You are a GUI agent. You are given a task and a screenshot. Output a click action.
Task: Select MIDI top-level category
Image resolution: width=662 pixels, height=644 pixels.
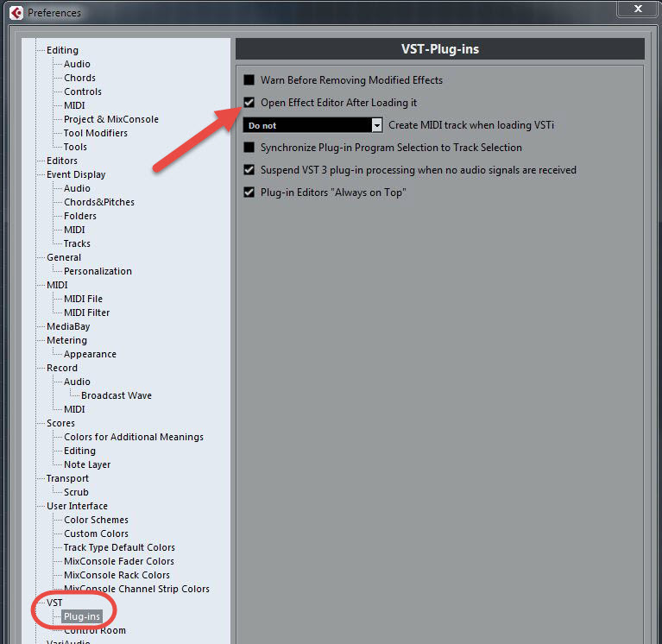pyautogui.click(x=57, y=285)
